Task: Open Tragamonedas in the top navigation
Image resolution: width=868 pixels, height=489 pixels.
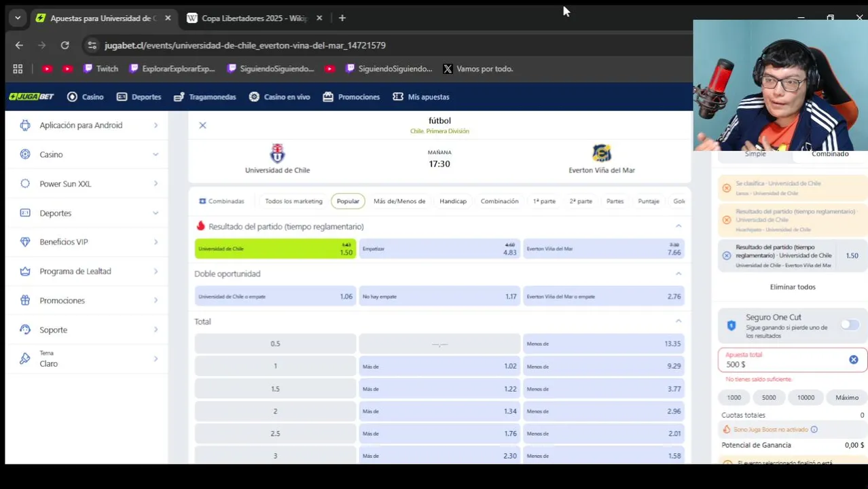Action: tap(205, 97)
